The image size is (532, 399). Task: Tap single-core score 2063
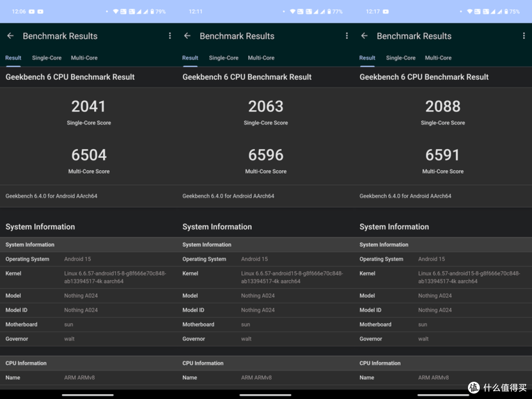(x=266, y=107)
